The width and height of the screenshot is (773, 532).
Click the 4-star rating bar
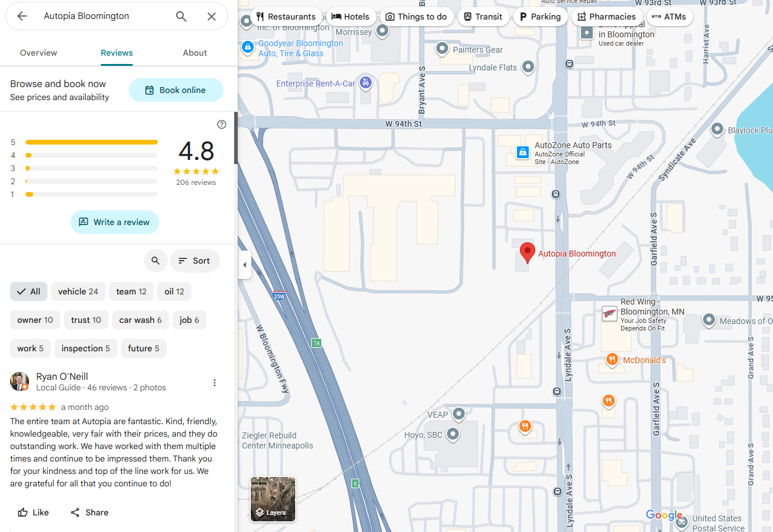coord(91,155)
